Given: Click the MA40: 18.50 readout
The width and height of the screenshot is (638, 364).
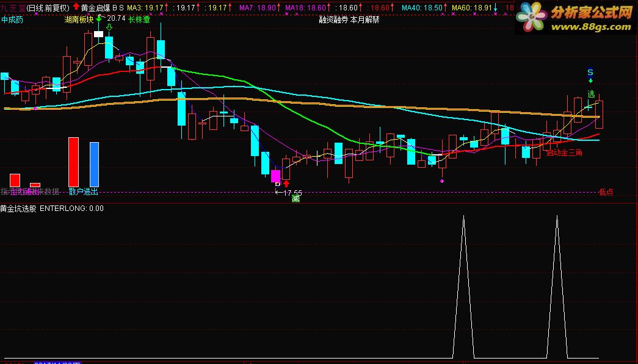Looking at the screenshot, I should pos(422,7).
